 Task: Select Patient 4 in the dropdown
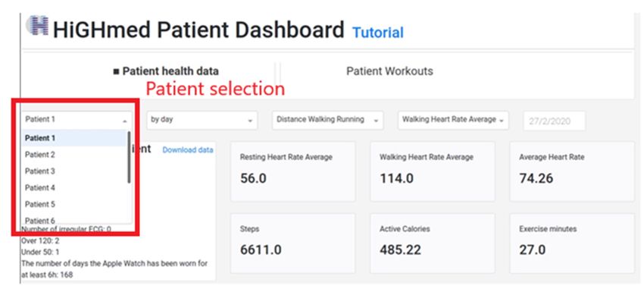[74, 187]
